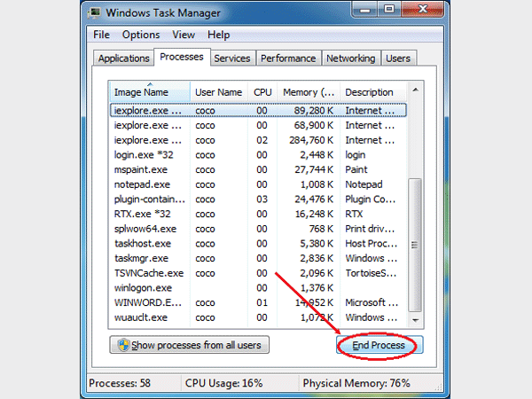Screen dimensions: 532x399
Task: Open the Networking tab
Action: click(x=351, y=59)
